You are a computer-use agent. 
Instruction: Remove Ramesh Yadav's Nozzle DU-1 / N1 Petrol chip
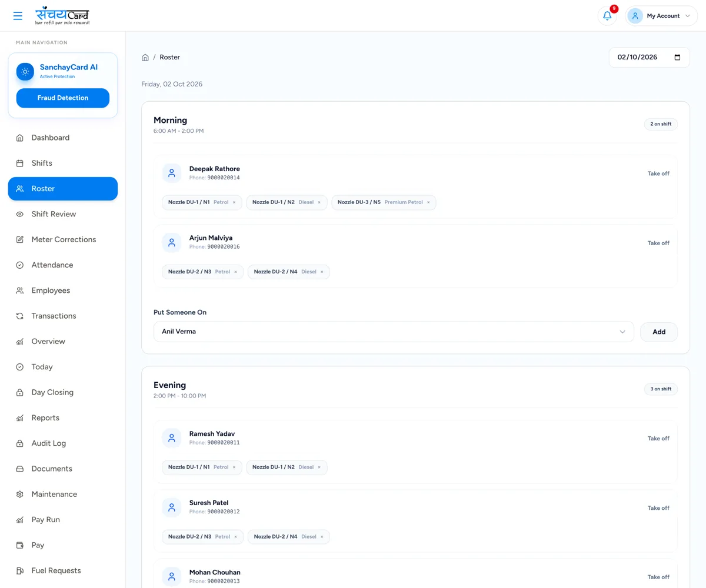[234, 467]
